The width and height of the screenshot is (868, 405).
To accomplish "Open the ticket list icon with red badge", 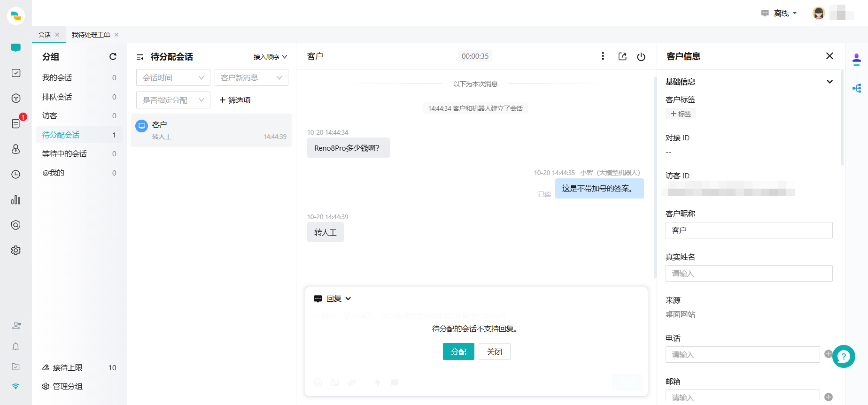I will (15, 123).
